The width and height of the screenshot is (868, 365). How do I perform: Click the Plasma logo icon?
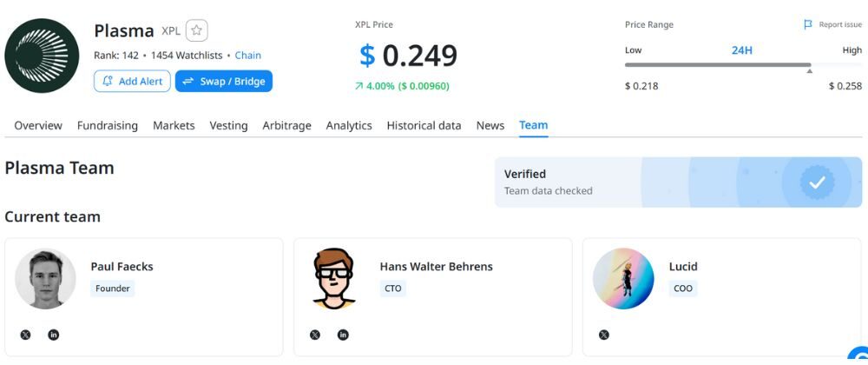point(42,56)
